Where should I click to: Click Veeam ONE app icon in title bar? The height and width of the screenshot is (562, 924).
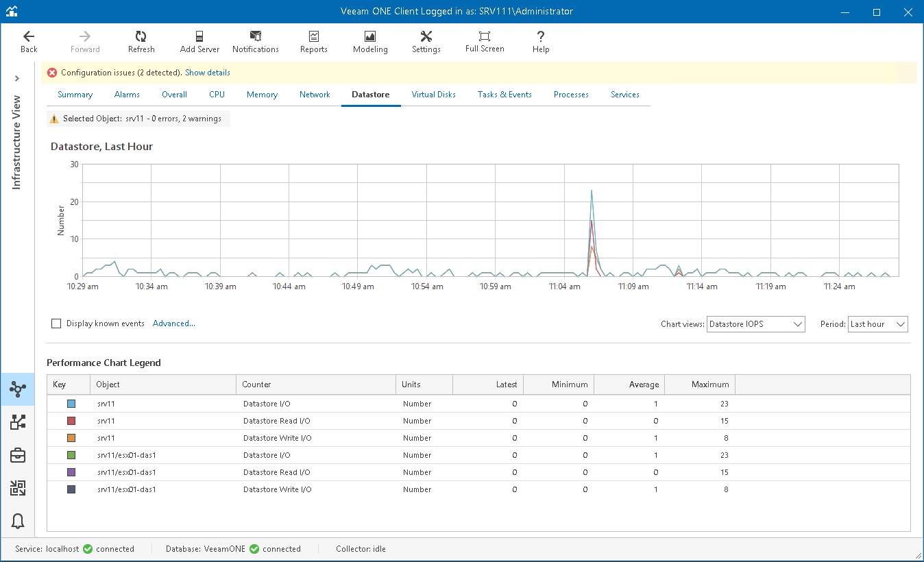click(11, 12)
